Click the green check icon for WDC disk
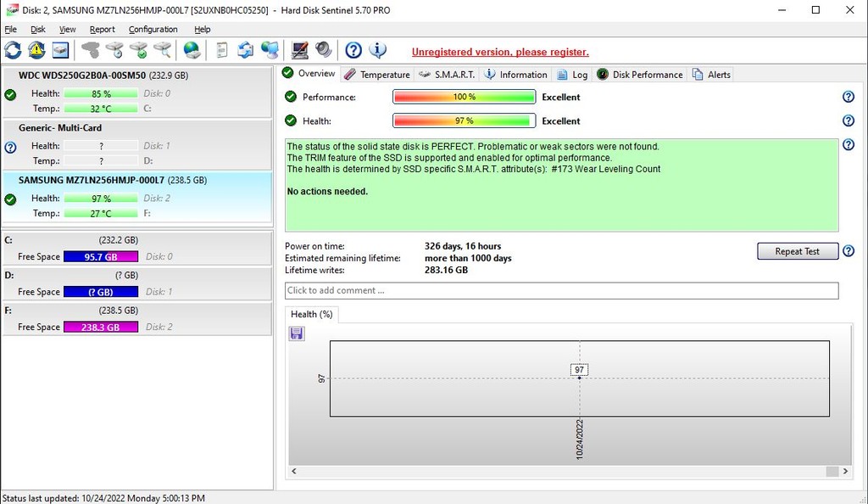This screenshot has height=504, width=868. point(10,95)
